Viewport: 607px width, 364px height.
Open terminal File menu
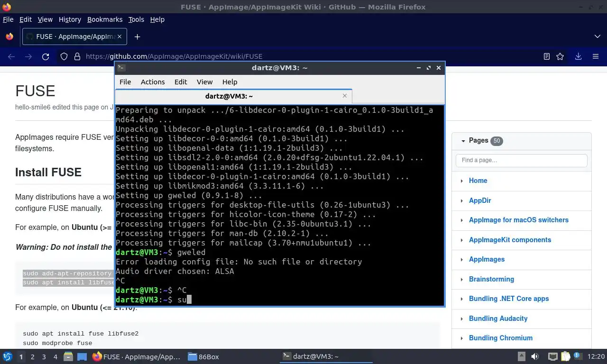pyautogui.click(x=125, y=82)
